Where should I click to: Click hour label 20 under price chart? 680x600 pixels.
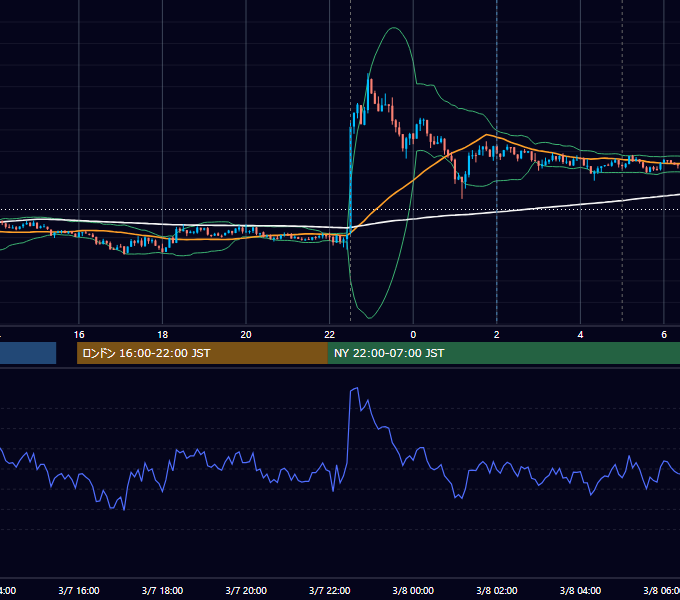[246, 335]
